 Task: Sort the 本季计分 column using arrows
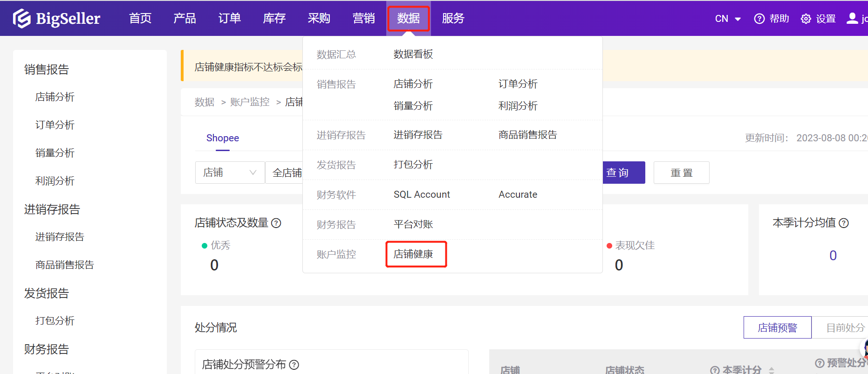[772, 370]
